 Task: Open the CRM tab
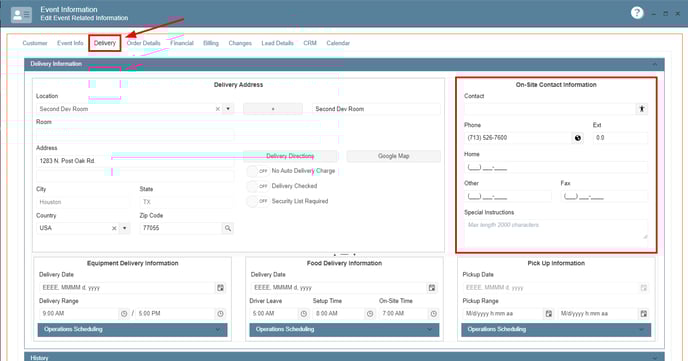pos(310,43)
